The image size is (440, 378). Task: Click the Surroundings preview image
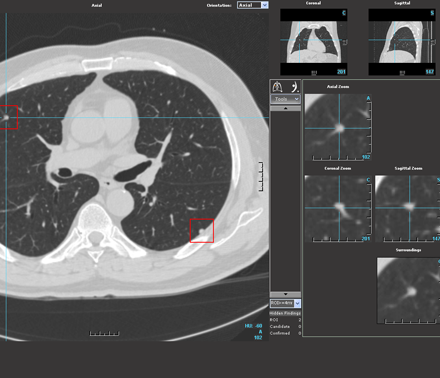click(408, 290)
